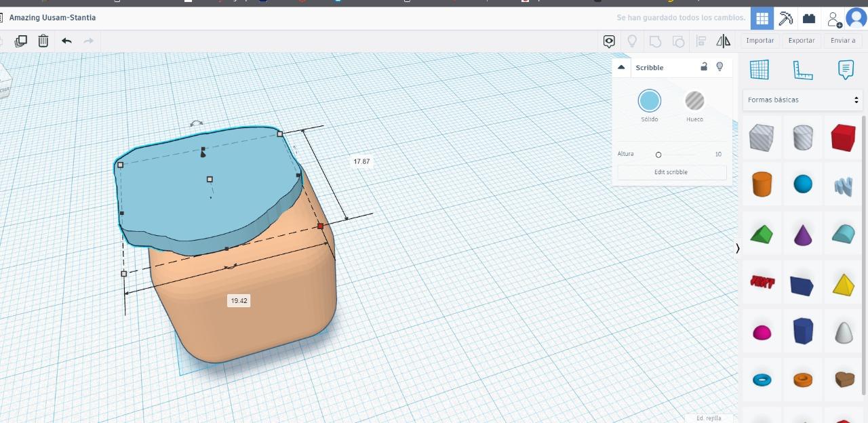Click the Altura slider handle

click(x=658, y=155)
